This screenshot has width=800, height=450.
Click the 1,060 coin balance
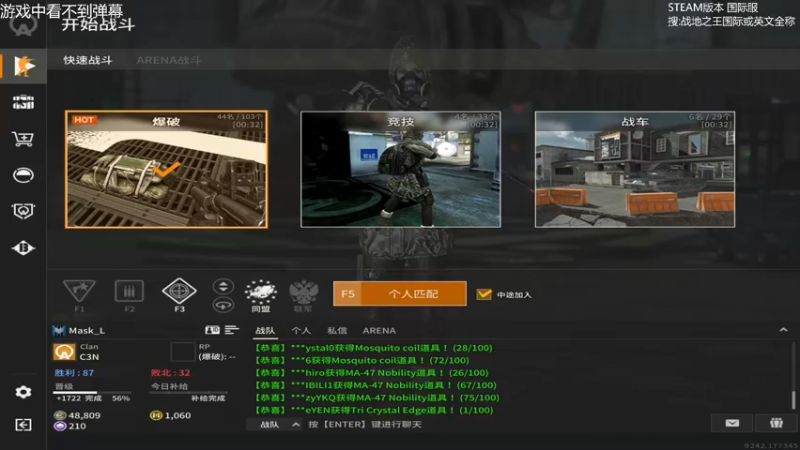pos(178,415)
